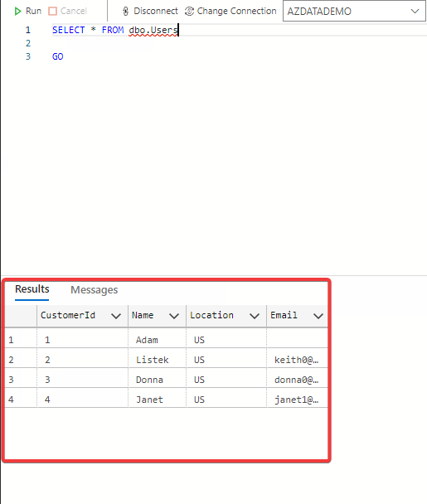Click the green Run play icon
The width and height of the screenshot is (427, 504).
pos(17,12)
